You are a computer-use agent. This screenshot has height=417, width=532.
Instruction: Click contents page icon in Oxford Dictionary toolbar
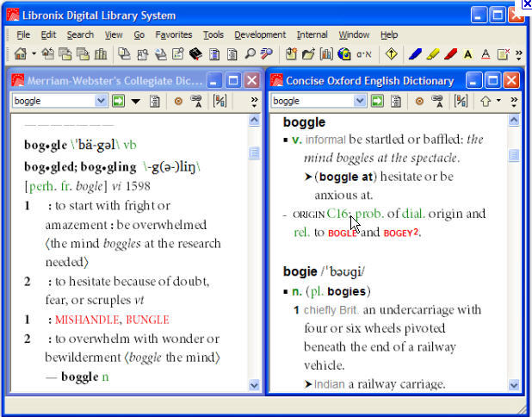396,101
